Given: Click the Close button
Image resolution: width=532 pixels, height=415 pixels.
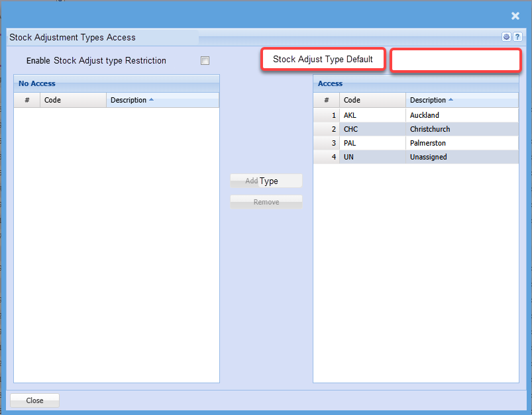Looking at the screenshot, I should coord(34,400).
